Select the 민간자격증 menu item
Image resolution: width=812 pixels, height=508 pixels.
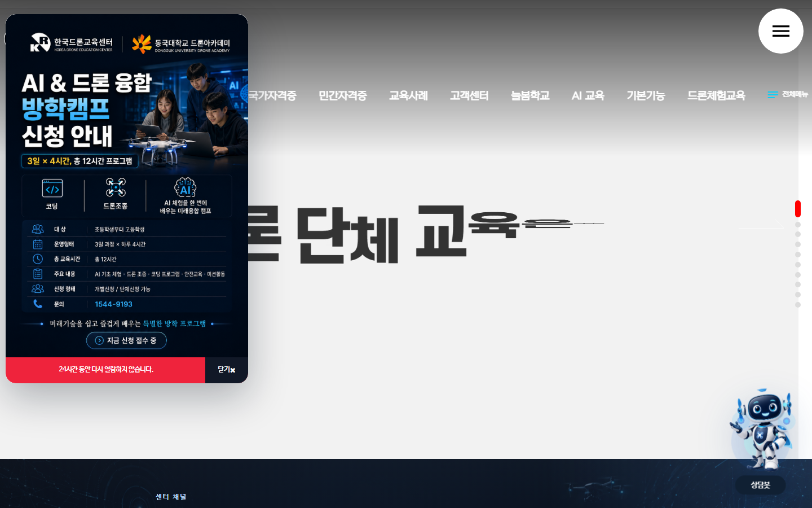point(342,95)
